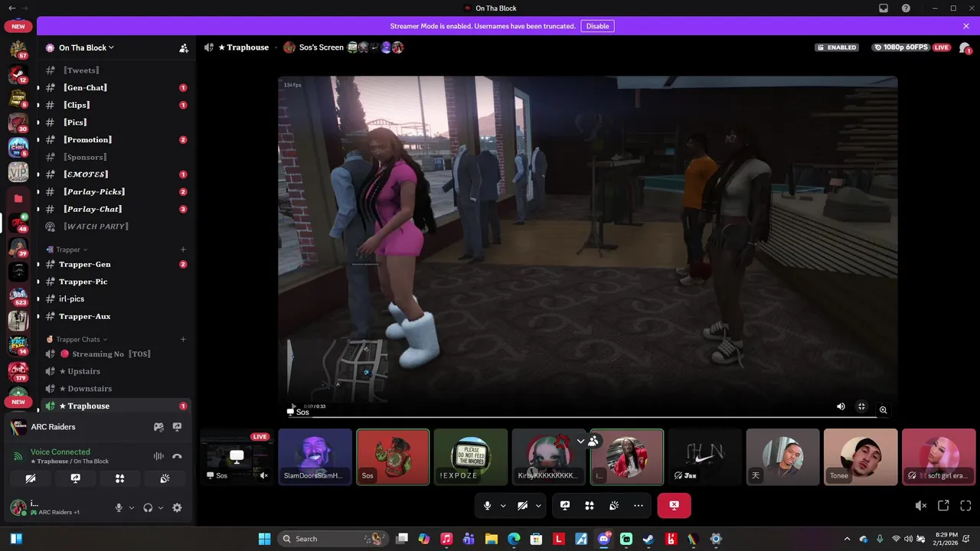
Task: Open activities icon in bottom call controls
Action: (589, 506)
